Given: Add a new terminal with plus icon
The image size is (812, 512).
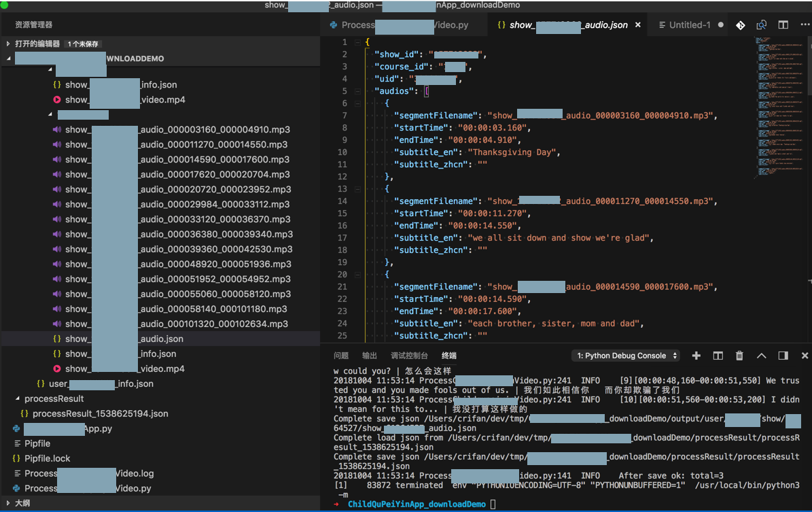Looking at the screenshot, I should (696, 356).
